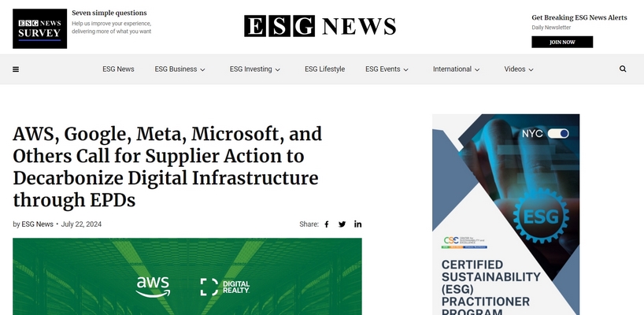The width and height of the screenshot is (644, 315).
Task: Click the AWS logo in article image
Action: [152, 286]
